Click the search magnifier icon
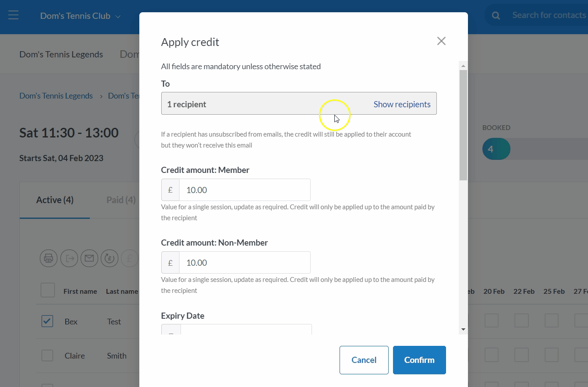The image size is (588, 387). coord(496,16)
